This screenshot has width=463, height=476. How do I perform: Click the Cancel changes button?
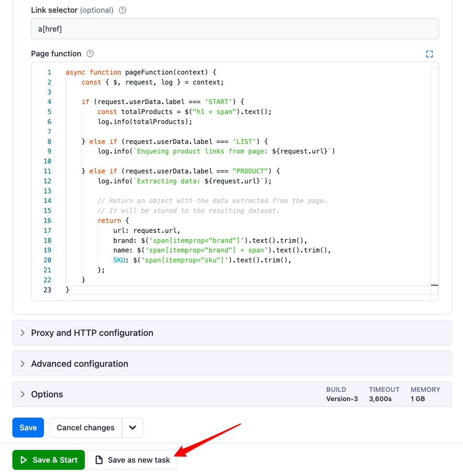85,428
